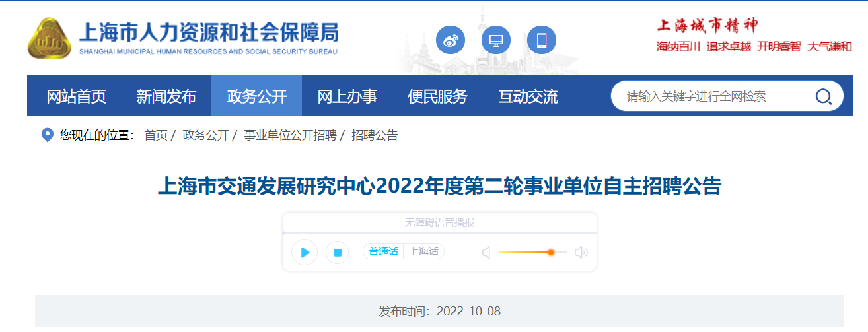The width and height of the screenshot is (868, 332).
Task: Open 网站首页 nav tab
Action: 76,96
